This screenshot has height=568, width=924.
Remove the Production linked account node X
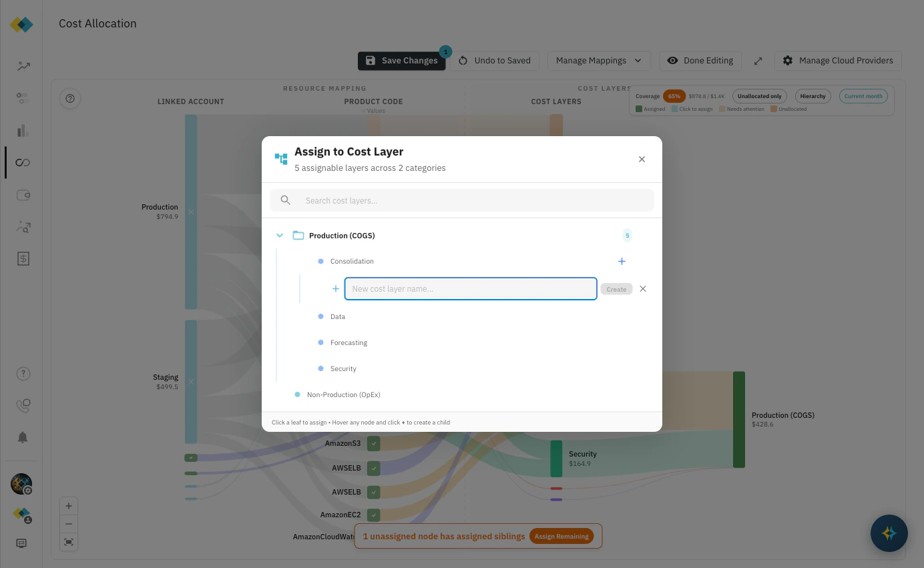pyautogui.click(x=191, y=212)
